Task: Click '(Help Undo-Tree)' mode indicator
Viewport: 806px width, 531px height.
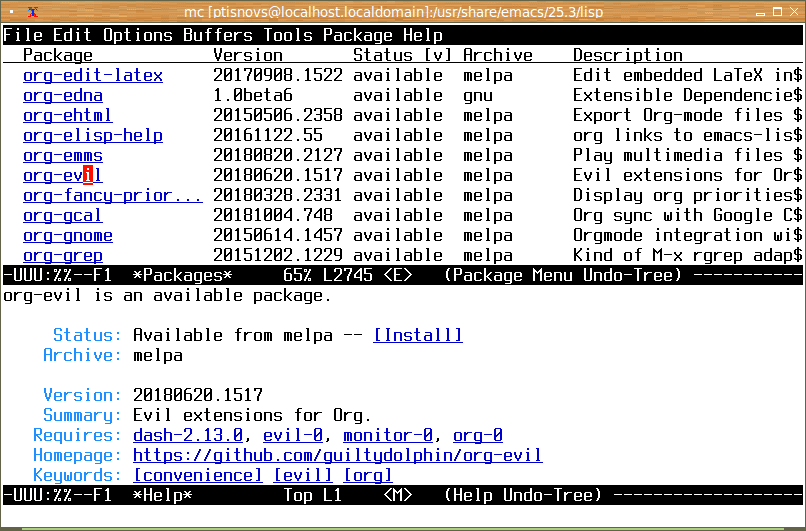Action: pyautogui.click(x=523, y=496)
